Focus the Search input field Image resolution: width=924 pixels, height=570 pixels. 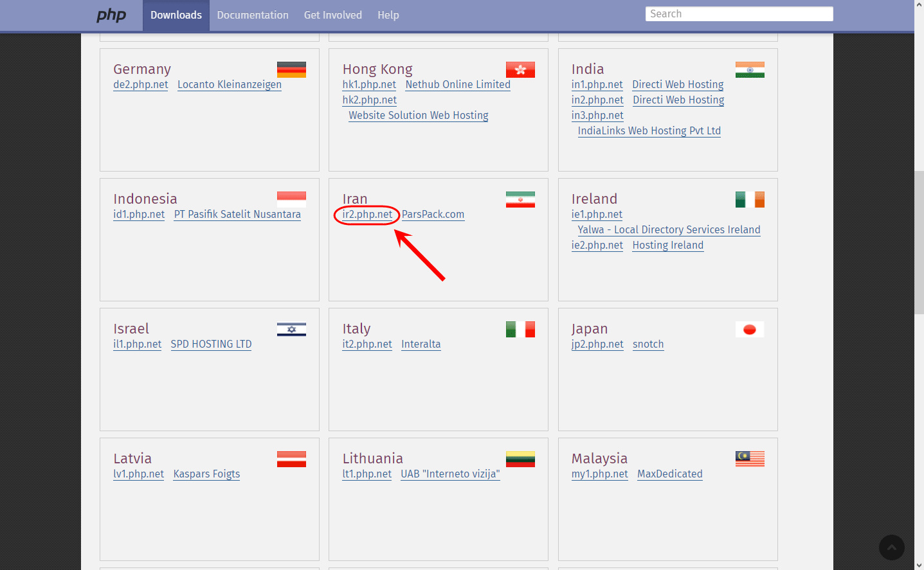coord(739,14)
